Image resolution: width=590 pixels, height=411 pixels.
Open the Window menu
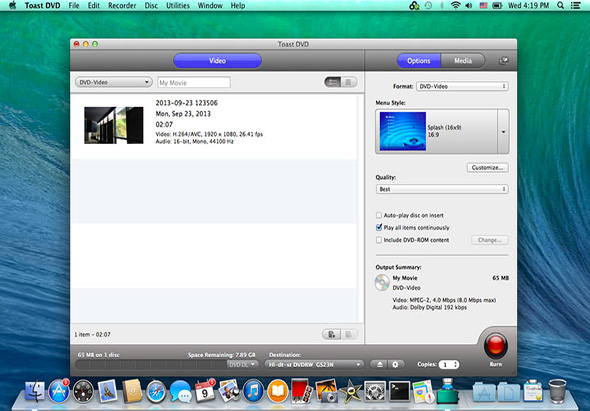(210, 5)
